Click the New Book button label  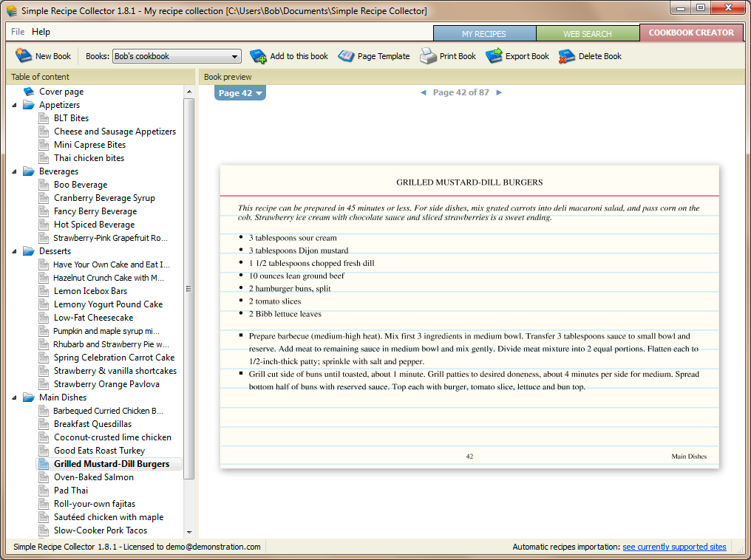[52, 56]
